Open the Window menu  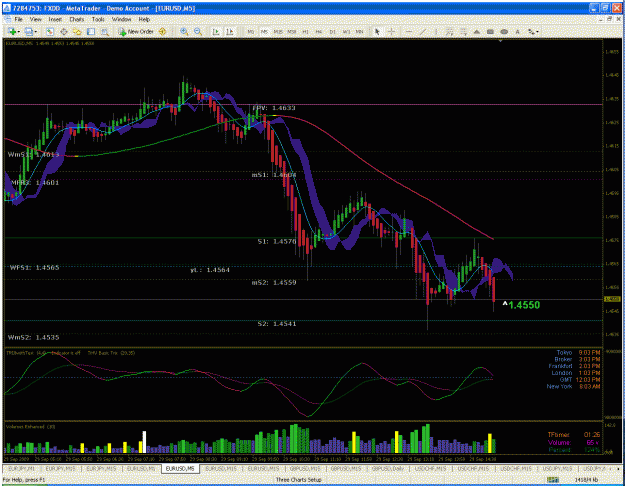[121, 19]
